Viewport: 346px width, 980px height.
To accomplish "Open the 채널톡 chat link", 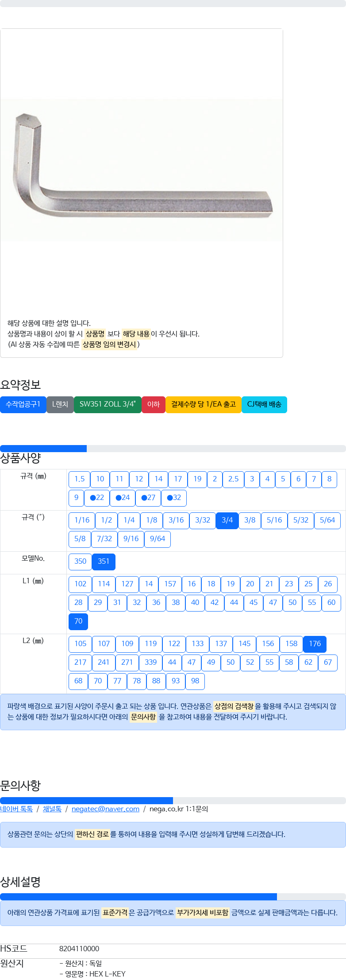I will [52, 809].
